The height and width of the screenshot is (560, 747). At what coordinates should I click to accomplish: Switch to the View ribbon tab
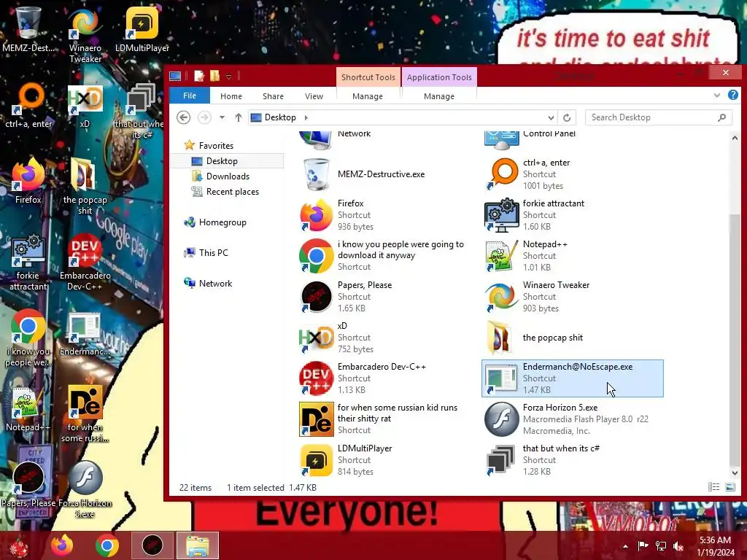pos(314,96)
